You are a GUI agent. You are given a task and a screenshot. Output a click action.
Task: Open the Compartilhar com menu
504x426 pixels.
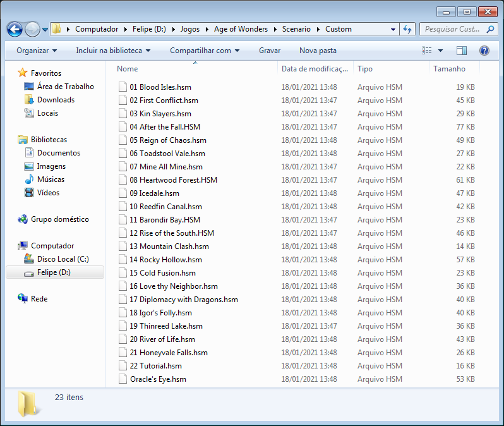(x=205, y=51)
